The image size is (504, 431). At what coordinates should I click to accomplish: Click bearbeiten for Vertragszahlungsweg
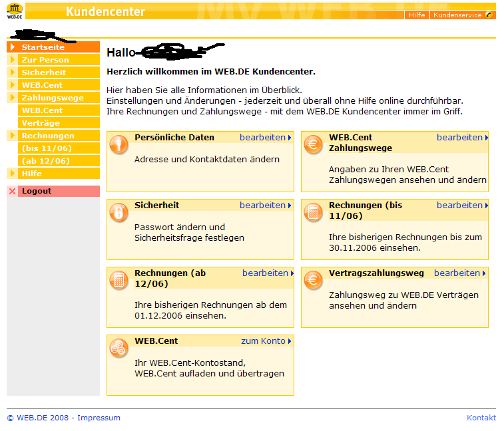pos(459,273)
